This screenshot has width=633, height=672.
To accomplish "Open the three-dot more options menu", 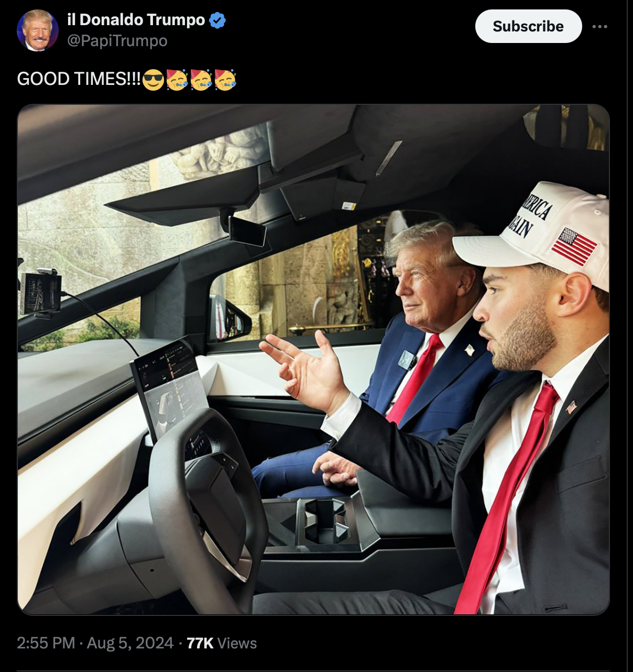I will [x=599, y=26].
